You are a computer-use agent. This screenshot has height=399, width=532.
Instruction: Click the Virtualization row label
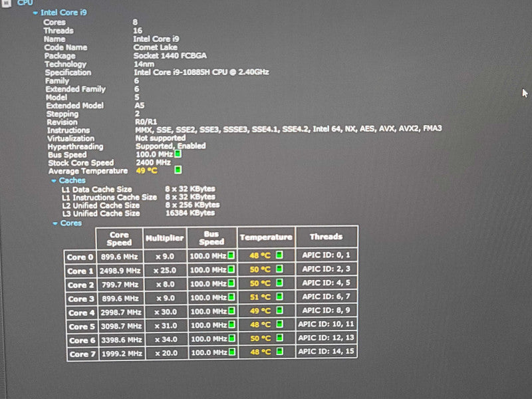click(x=71, y=138)
